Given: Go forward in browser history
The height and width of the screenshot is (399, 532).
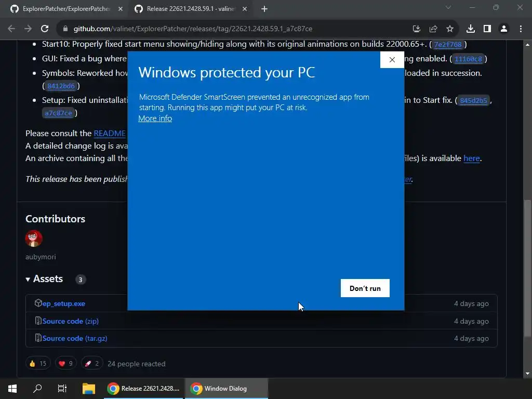Looking at the screenshot, I should (x=28, y=29).
